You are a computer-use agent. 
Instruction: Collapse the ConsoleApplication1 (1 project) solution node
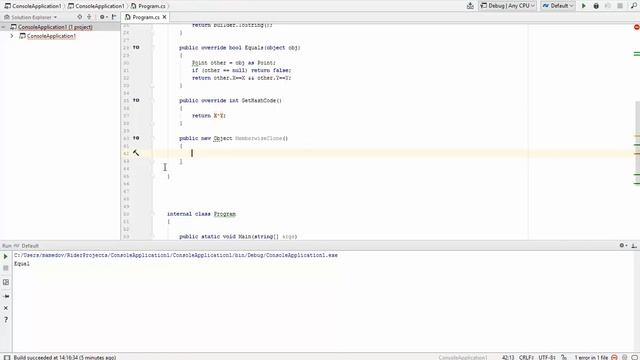click(4, 27)
